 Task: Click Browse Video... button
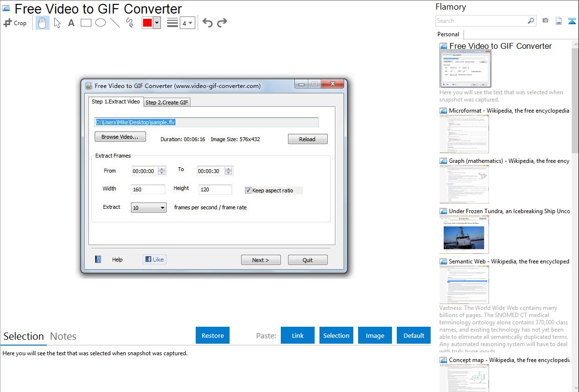(x=120, y=137)
